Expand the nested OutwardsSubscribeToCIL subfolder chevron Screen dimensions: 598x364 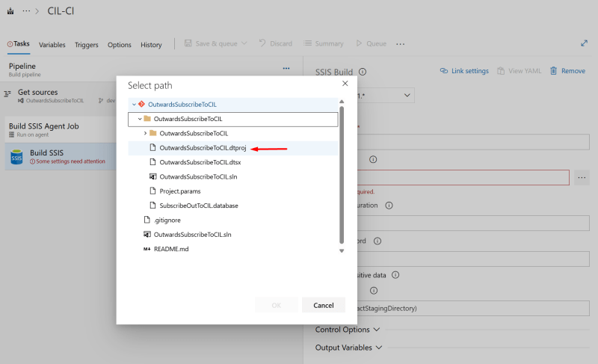[145, 133]
